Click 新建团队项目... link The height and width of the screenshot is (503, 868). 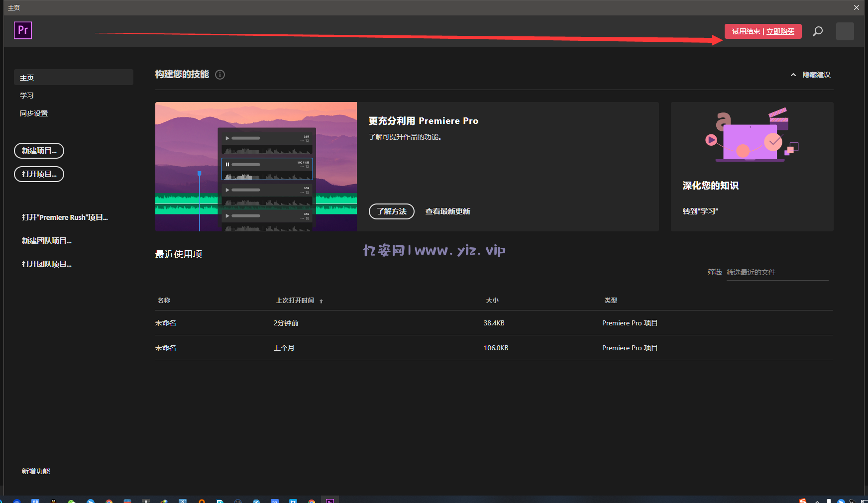[x=47, y=241]
